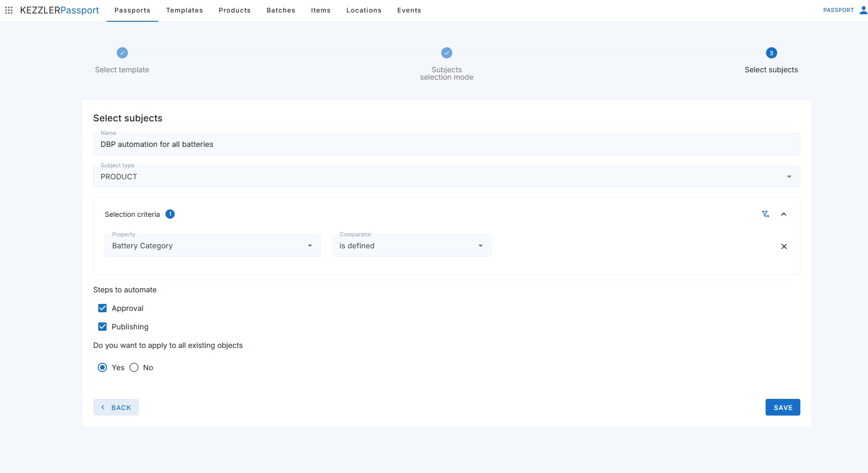Select No for existing objects
Screen dimensions: 868x473
(x=134, y=367)
